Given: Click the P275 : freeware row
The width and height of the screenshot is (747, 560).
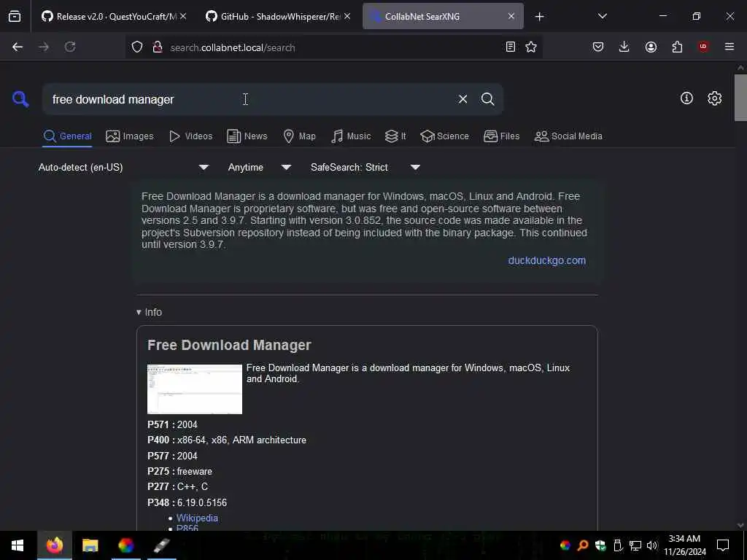Looking at the screenshot, I should [179, 471].
